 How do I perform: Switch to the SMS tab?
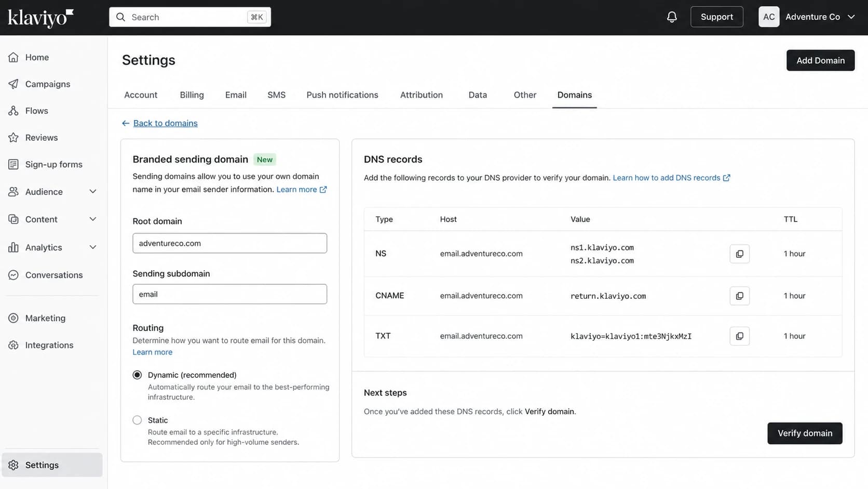pyautogui.click(x=276, y=95)
